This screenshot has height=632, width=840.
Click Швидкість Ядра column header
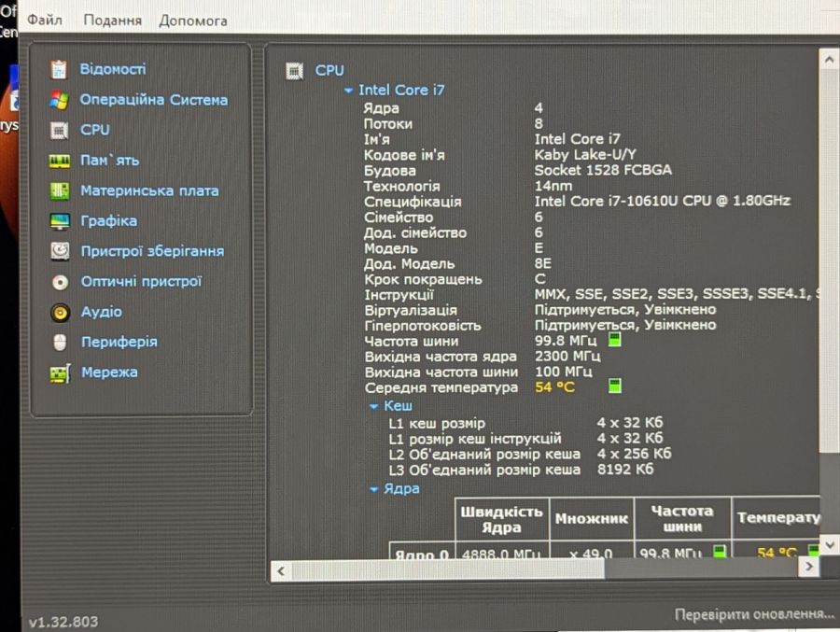[x=502, y=519]
